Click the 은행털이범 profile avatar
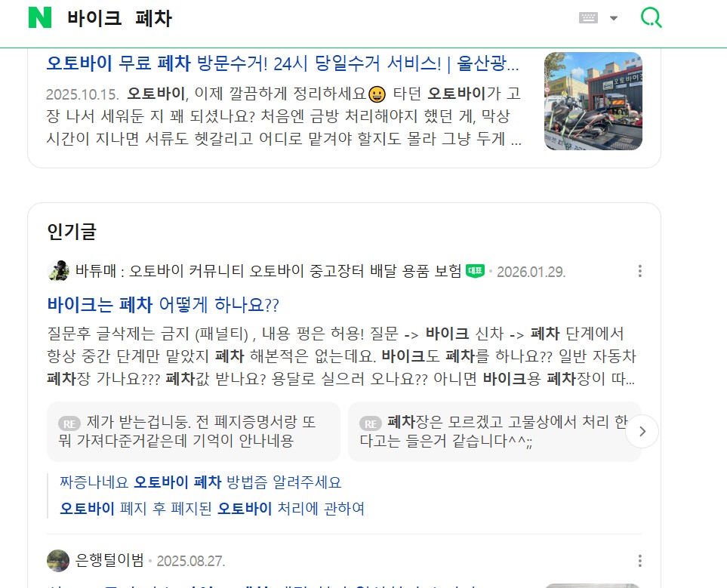This screenshot has width=727, height=588. point(58,561)
